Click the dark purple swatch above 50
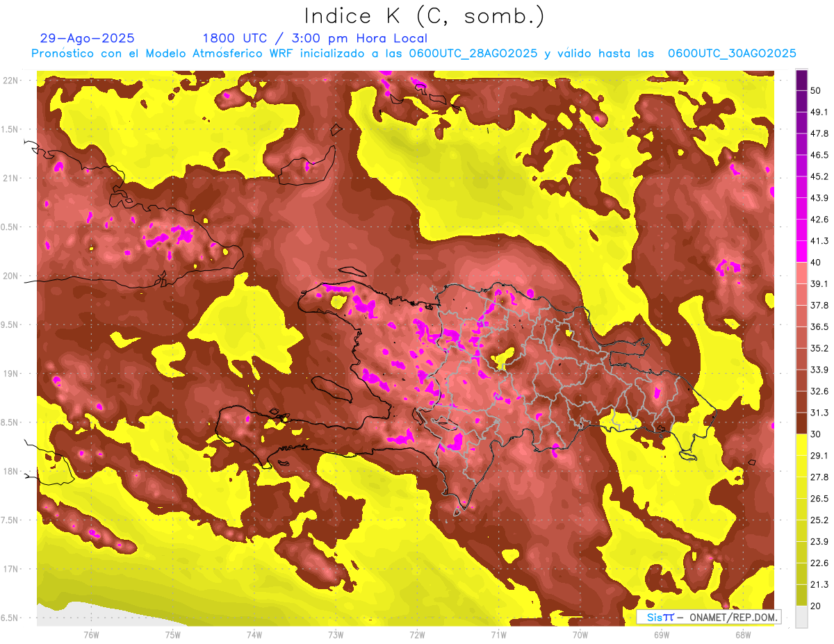The image size is (834, 644). click(801, 81)
